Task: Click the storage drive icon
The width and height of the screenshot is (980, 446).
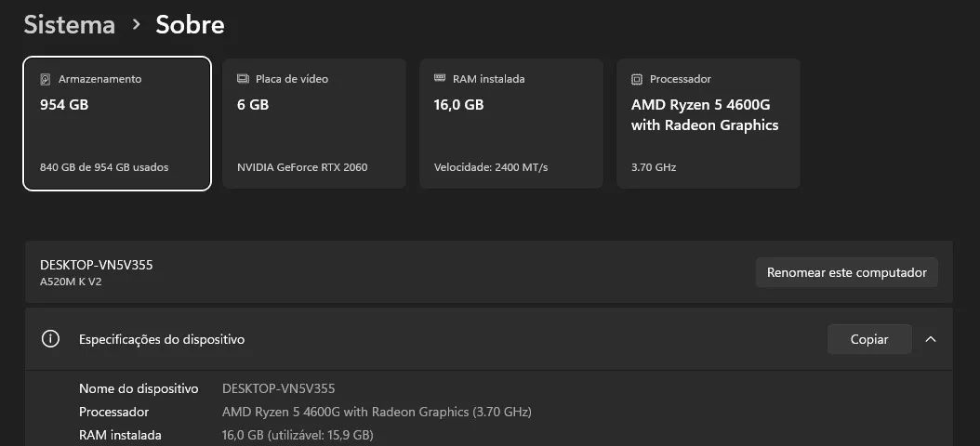Action: coord(45,79)
